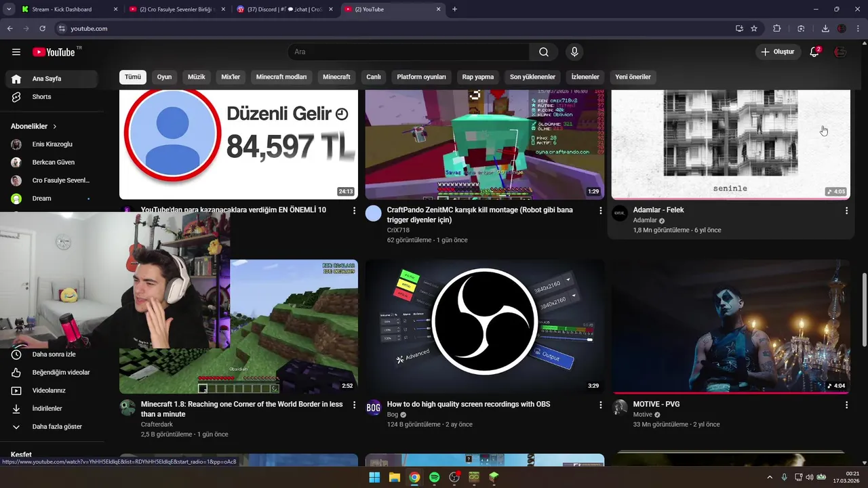Viewport: 868px width, 488px height.
Task: Open options for Adamlar - Felek video
Action: coord(846,211)
